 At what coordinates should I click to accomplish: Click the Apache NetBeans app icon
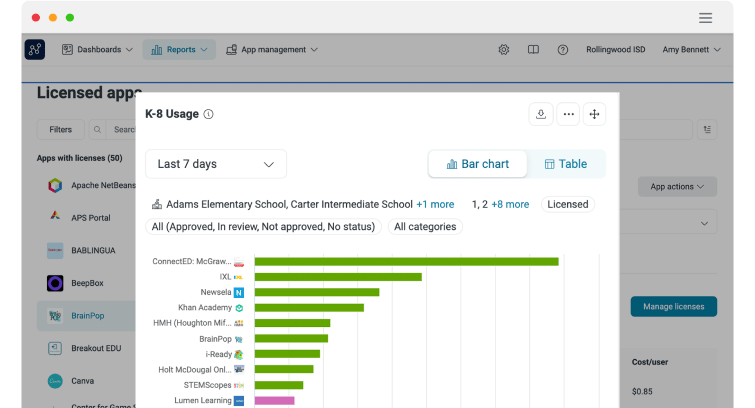click(55, 185)
